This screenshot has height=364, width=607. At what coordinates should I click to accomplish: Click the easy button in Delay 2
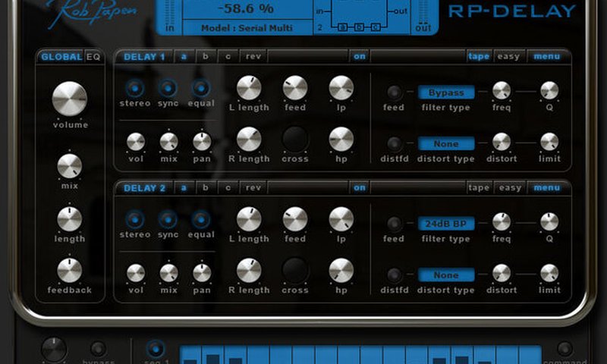point(510,188)
